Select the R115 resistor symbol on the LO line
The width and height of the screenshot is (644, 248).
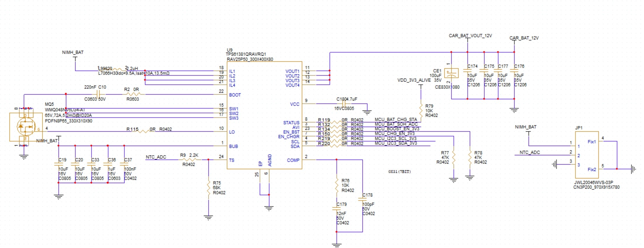(x=143, y=132)
